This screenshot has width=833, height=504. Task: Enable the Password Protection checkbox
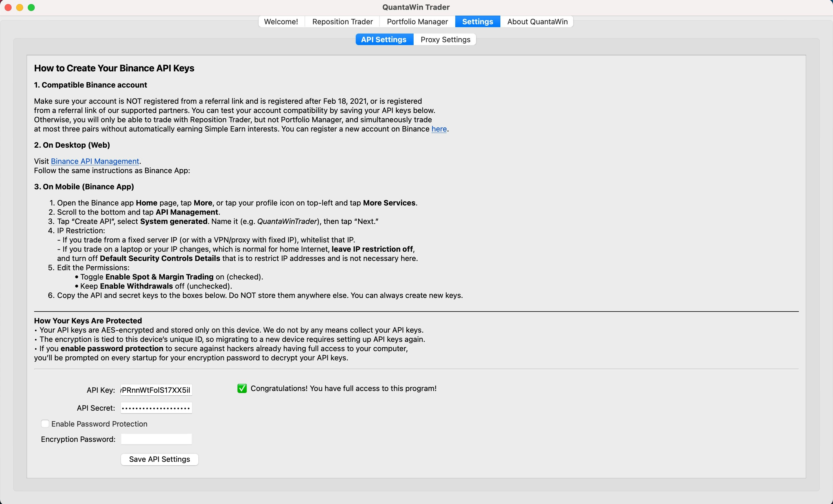coord(45,424)
